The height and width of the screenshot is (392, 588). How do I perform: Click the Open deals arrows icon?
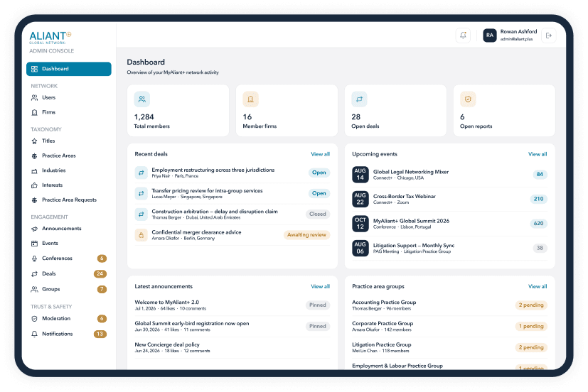[359, 99]
